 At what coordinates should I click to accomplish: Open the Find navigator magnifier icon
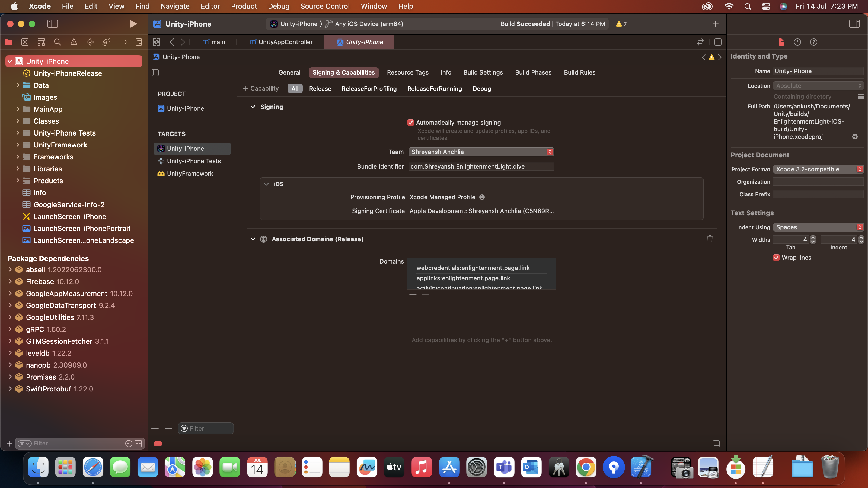[57, 42]
